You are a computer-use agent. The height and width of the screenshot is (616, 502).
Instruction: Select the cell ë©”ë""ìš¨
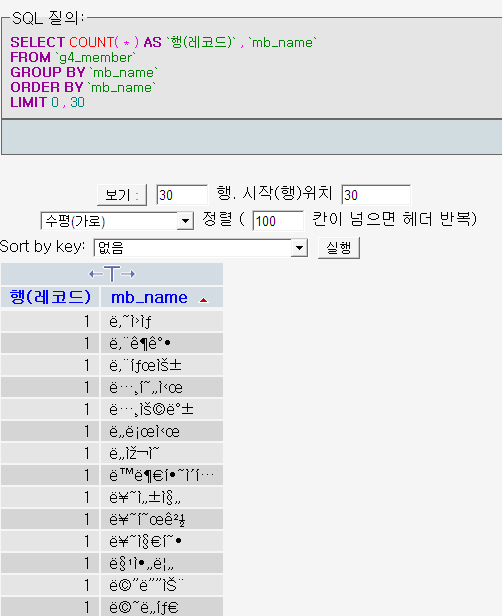(x=162, y=585)
